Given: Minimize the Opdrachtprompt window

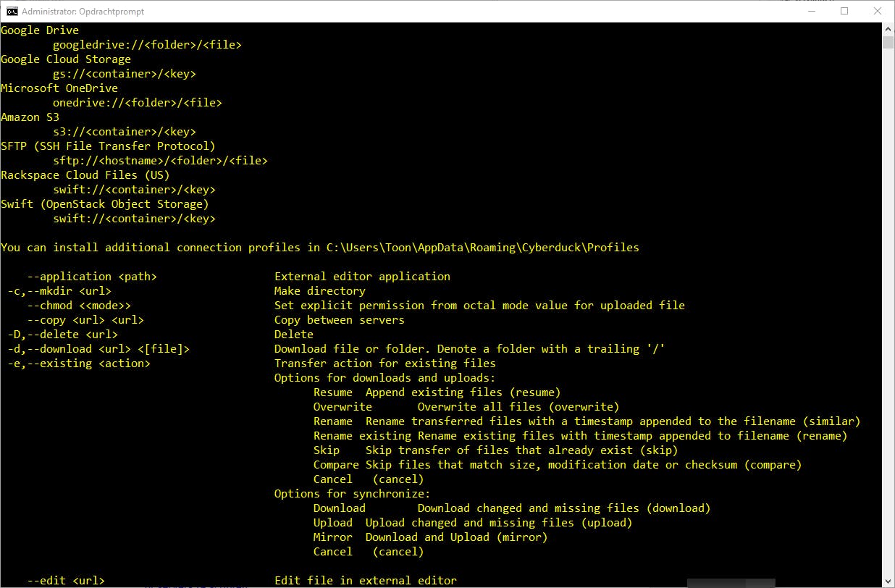Looking at the screenshot, I should coord(811,11).
